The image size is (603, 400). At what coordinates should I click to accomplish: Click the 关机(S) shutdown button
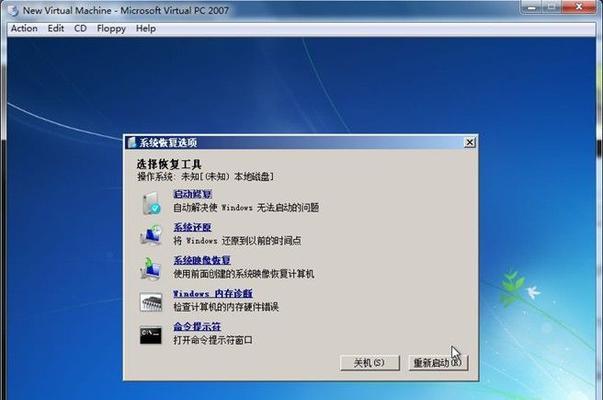(x=370, y=363)
